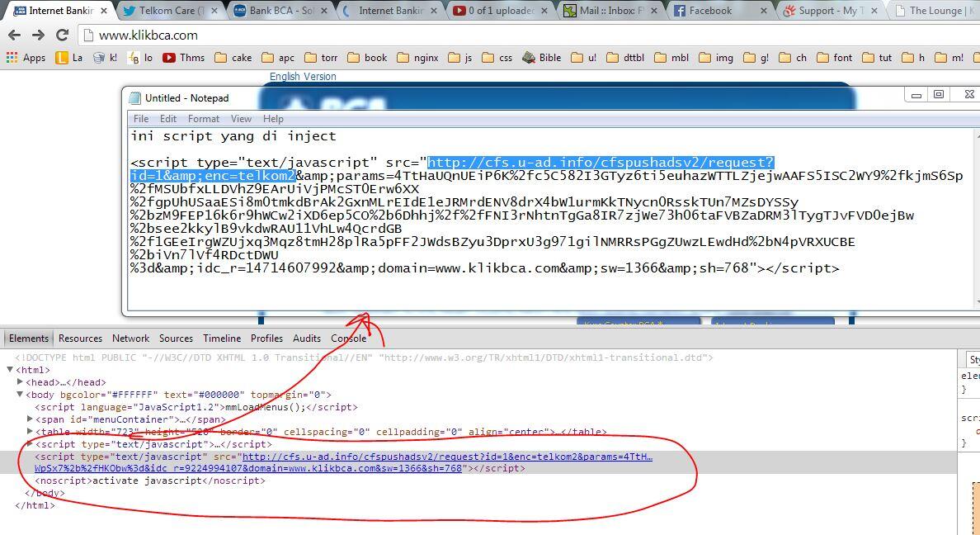Open the DevTools Sources panel
This screenshot has height=535, width=980.
click(x=176, y=338)
